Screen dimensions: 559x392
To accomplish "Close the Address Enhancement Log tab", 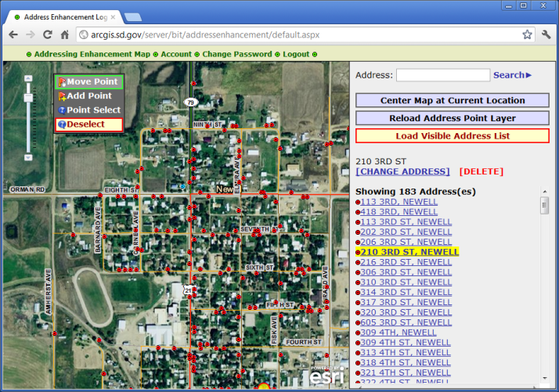I will (113, 17).
